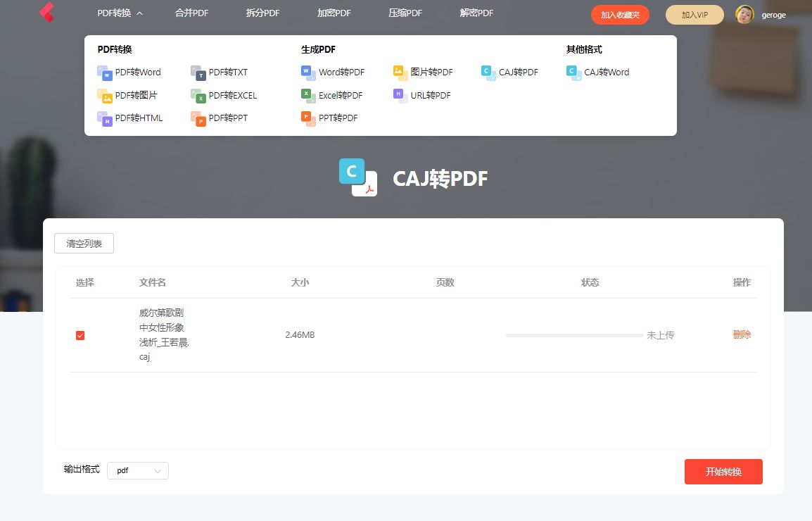Click the 生成PDF section heading
Screen dimensions: 812x521
319,50
